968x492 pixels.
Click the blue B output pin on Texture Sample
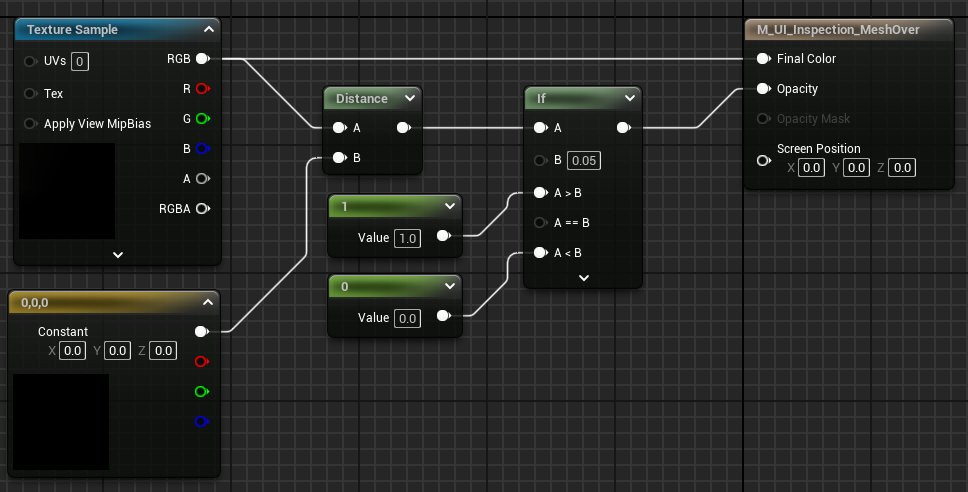203,149
